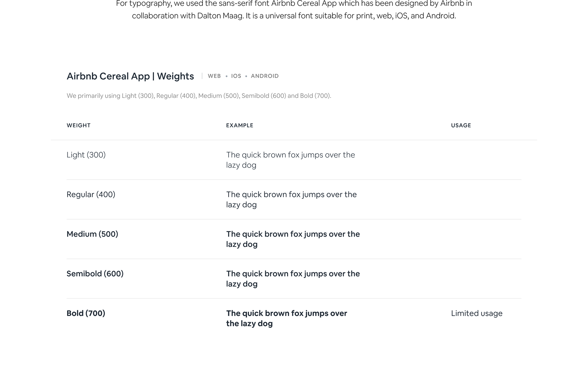588x375 pixels.
Task: Select the Semibold (600) weight label
Action: pyautogui.click(x=95, y=274)
